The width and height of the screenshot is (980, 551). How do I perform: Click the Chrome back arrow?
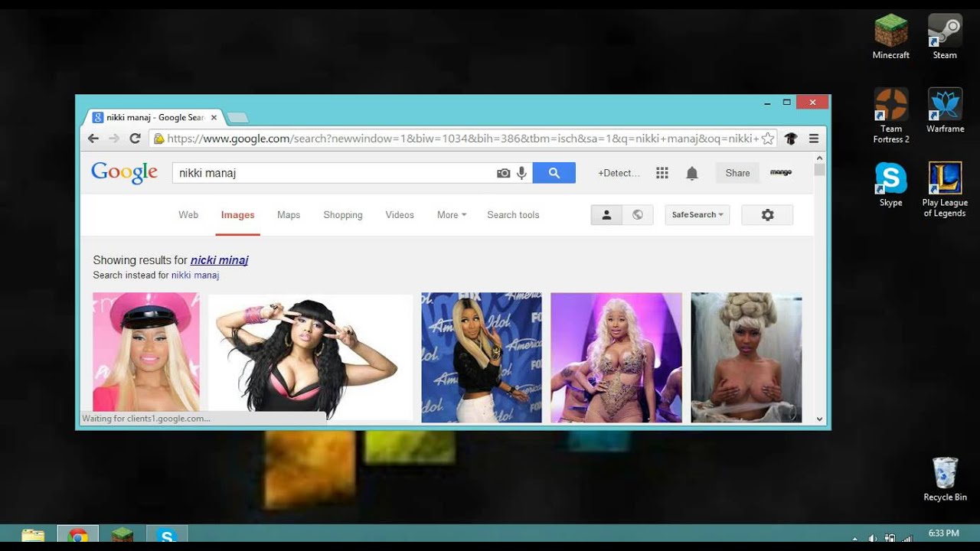(x=93, y=139)
